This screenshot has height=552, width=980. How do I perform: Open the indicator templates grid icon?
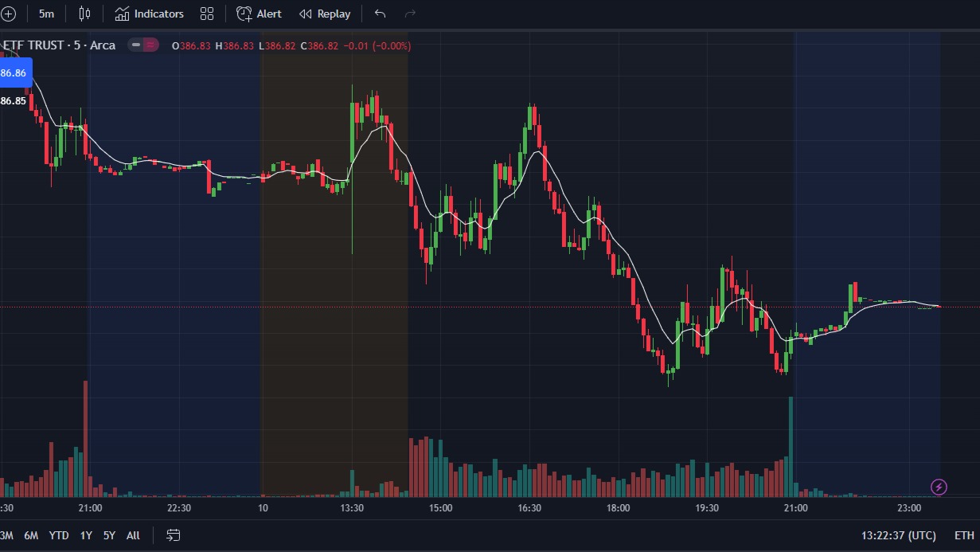[207, 14]
